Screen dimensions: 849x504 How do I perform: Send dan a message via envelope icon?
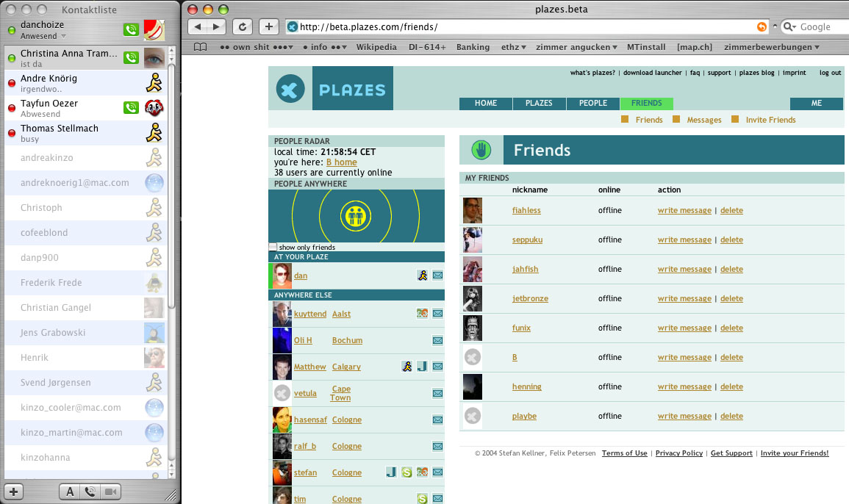click(x=437, y=275)
